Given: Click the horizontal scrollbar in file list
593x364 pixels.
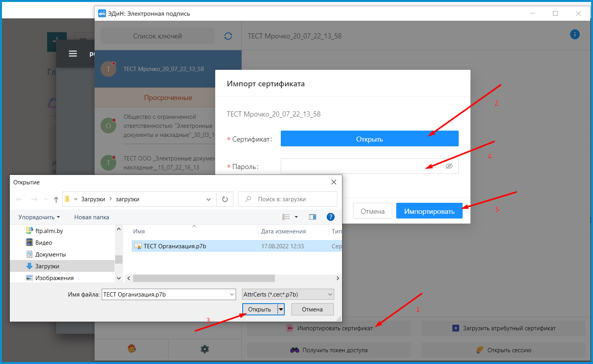Looking at the screenshot, I should click(x=204, y=278).
